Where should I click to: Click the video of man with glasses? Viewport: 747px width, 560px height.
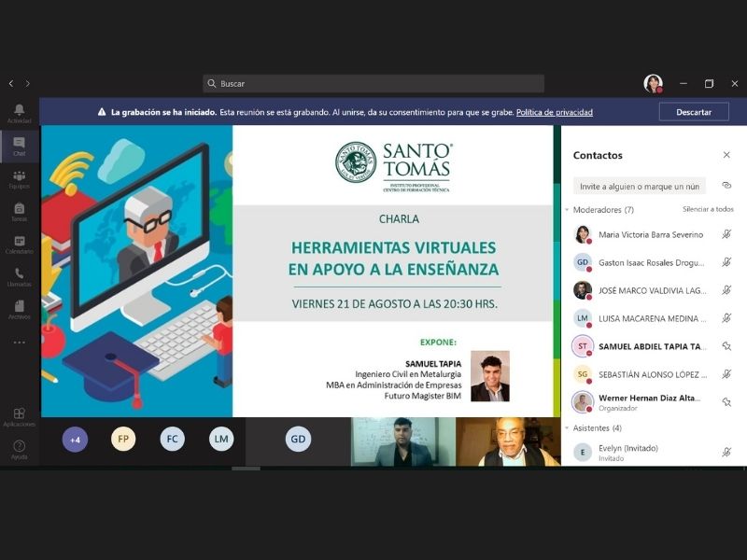click(x=508, y=441)
